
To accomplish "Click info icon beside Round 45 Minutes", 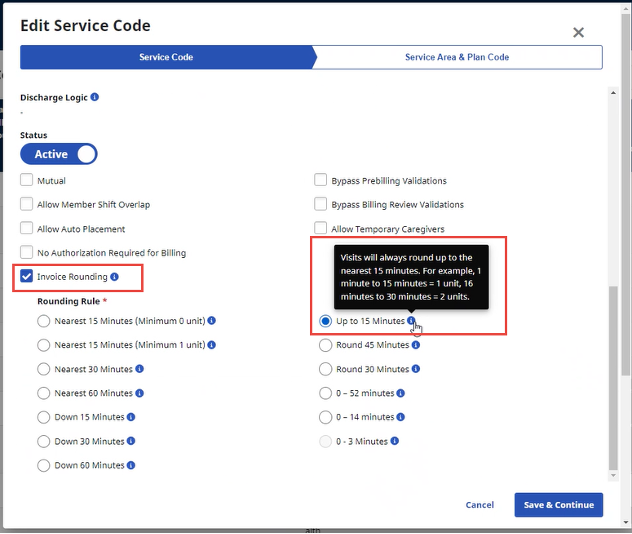I will click(415, 345).
